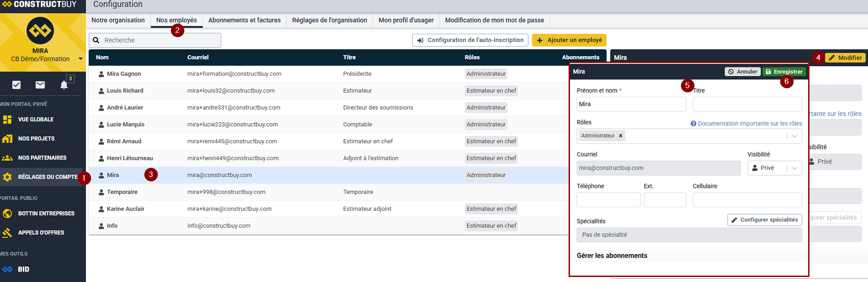
Task: Click the Enregistrer button
Action: [784, 72]
